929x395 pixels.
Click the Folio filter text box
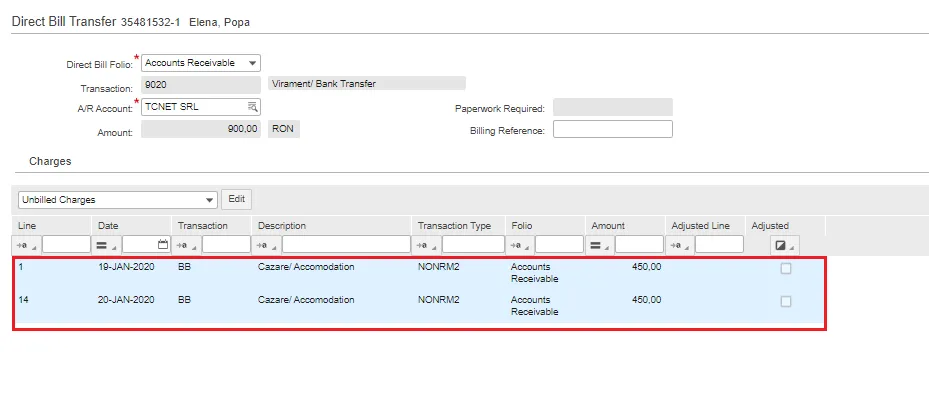[559, 244]
